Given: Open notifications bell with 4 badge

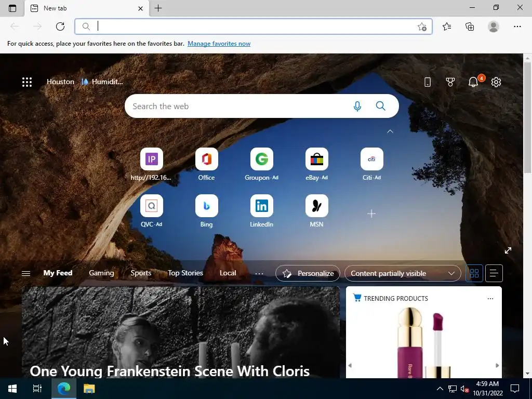Looking at the screenshot, I should pos(474,82).
